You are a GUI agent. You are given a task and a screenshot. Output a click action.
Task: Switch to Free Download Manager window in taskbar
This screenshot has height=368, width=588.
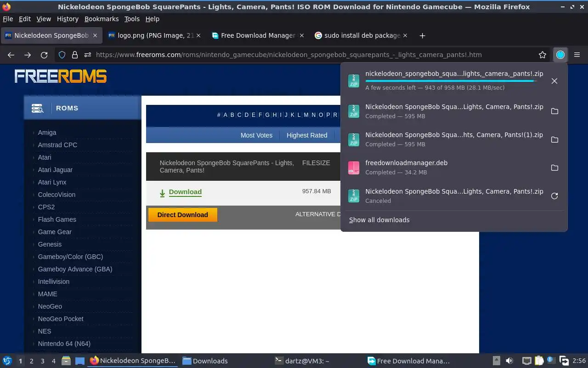click(x=409, y=361)
